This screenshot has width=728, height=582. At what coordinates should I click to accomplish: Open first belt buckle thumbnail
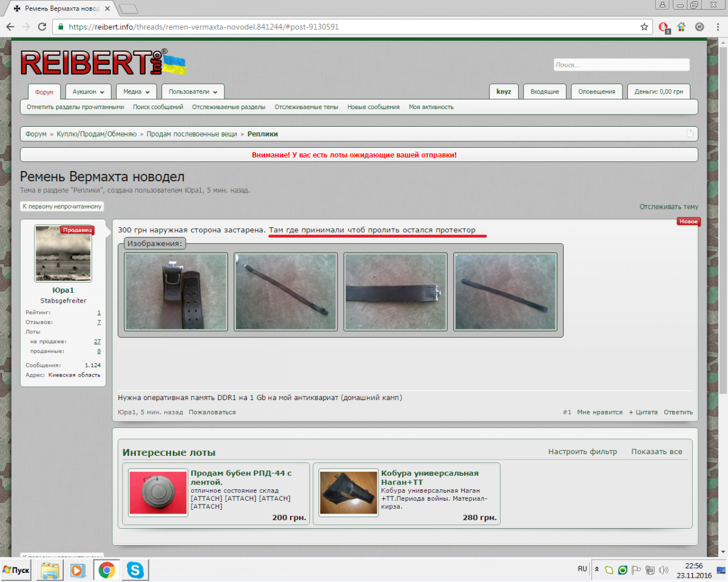point(176,292)
